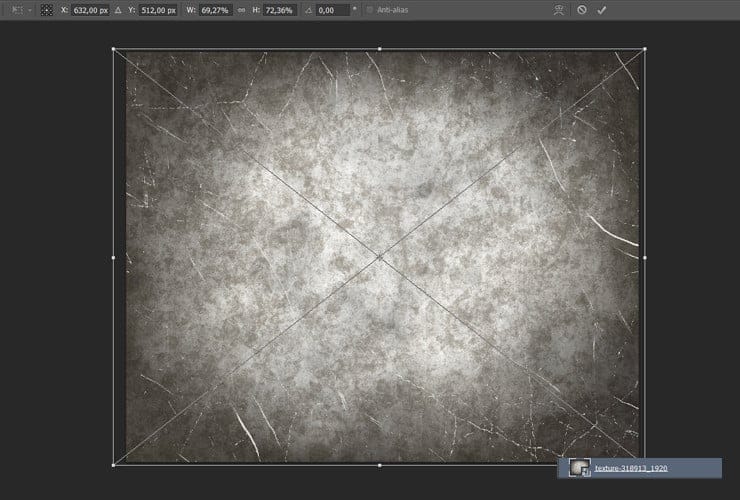Switch to warp mode icon
This screenshot has height=500, width=740.
point(559,9)
